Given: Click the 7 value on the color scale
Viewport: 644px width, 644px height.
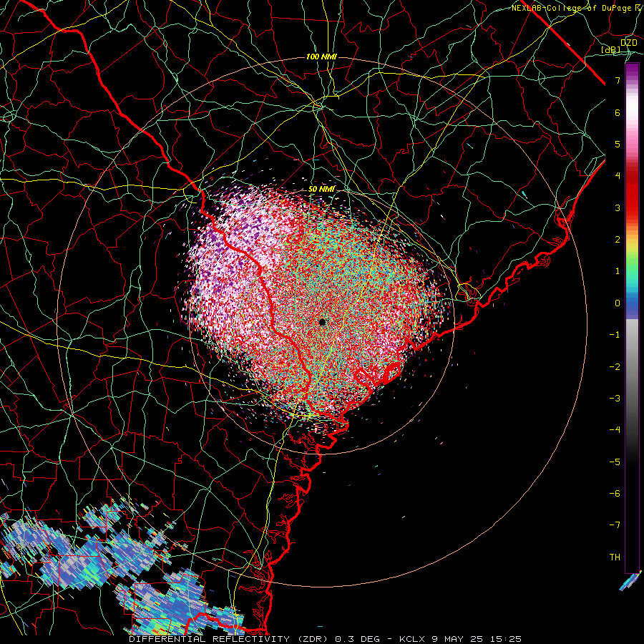Looking at the screenshot, I should [618, 80].
